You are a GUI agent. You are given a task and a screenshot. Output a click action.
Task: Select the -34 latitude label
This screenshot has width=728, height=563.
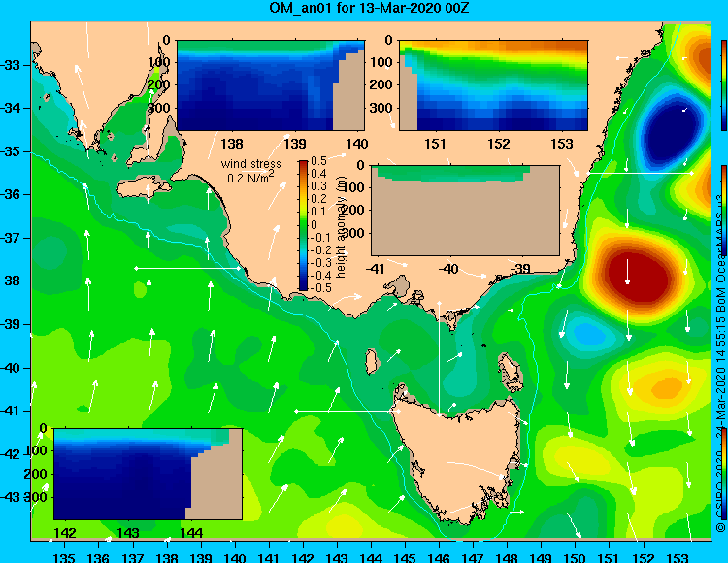coord(11,108)
